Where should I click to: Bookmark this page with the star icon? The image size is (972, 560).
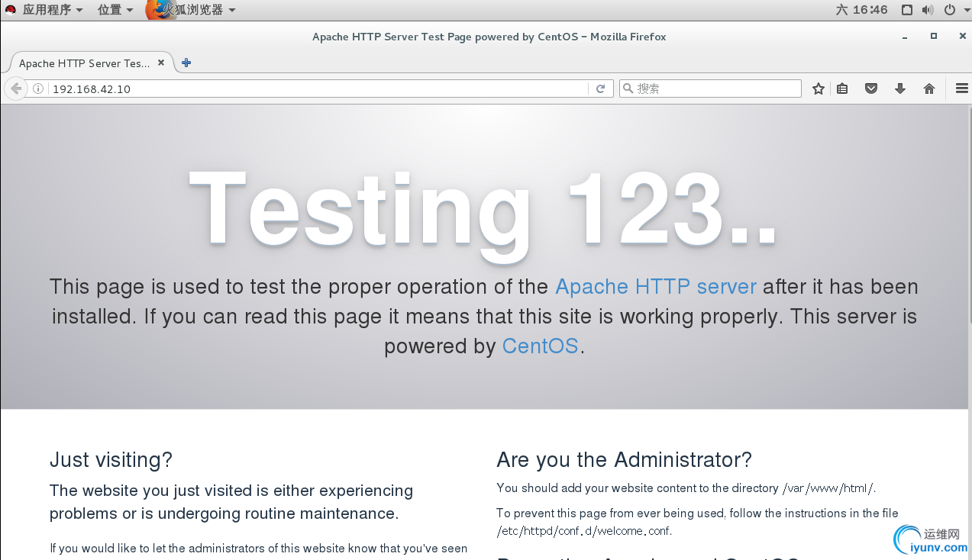point(819,89)
